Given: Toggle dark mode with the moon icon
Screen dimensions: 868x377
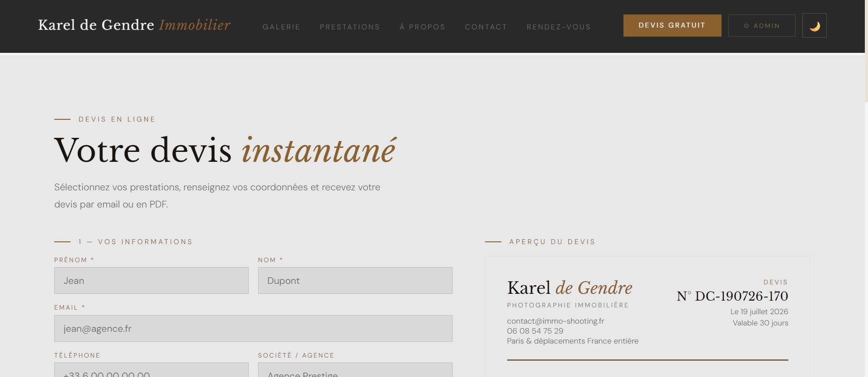Looking at the screenshot, I should (x=814, y=25).
